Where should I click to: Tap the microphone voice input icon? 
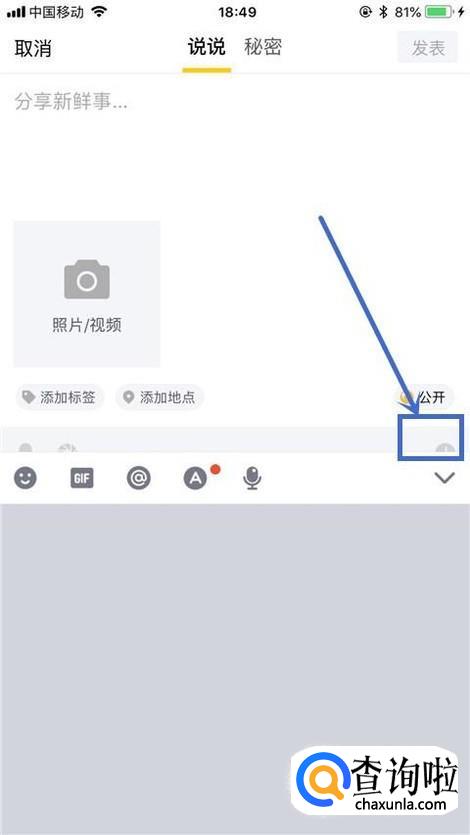coord(252,478)
